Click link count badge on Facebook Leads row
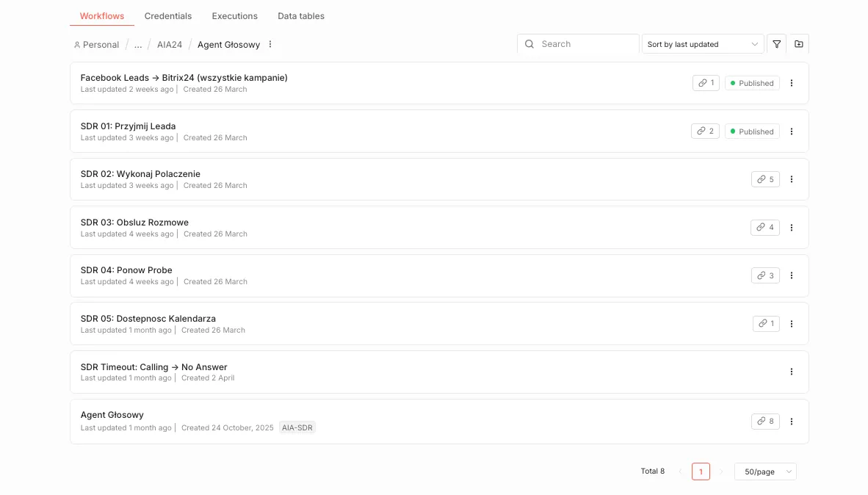Image resolution: width=868 pixels, height=495 pixels. coord(706,83)
